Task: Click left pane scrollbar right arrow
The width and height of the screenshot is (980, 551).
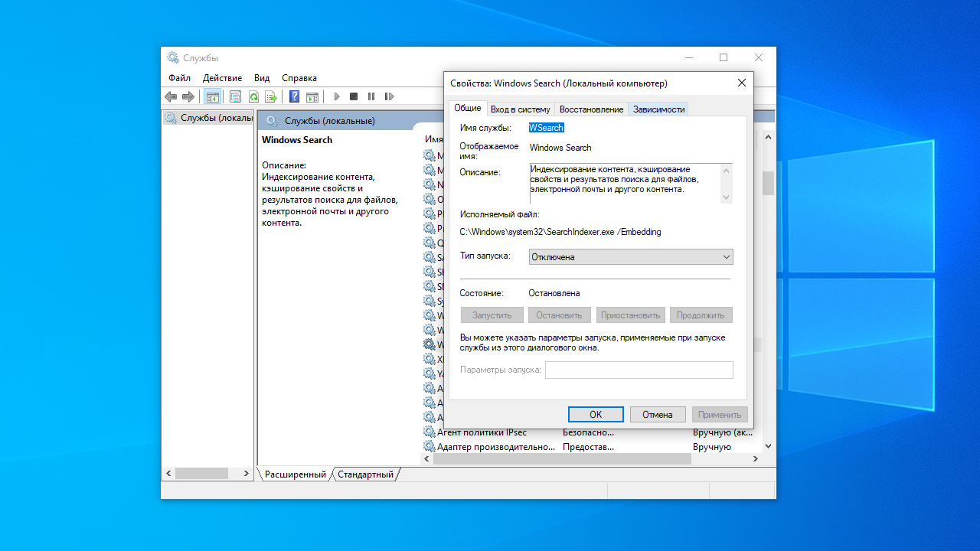Action: pos(247,474)
